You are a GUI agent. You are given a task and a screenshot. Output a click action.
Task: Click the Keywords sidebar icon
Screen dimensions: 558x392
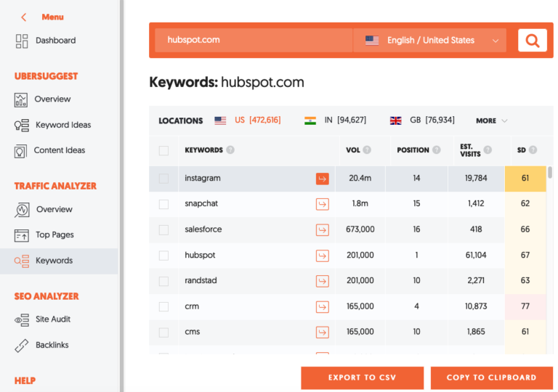click(x=21, y=261)
